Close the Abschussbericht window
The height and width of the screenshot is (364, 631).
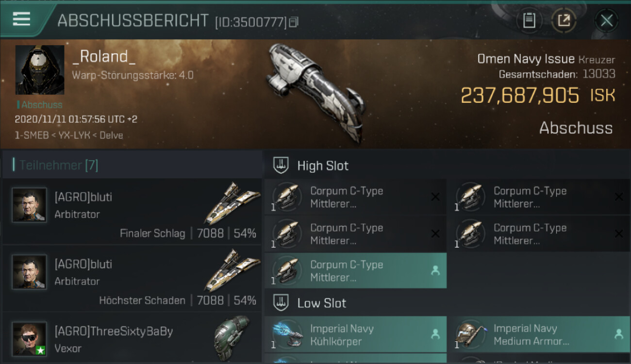[x=607, y=20]
